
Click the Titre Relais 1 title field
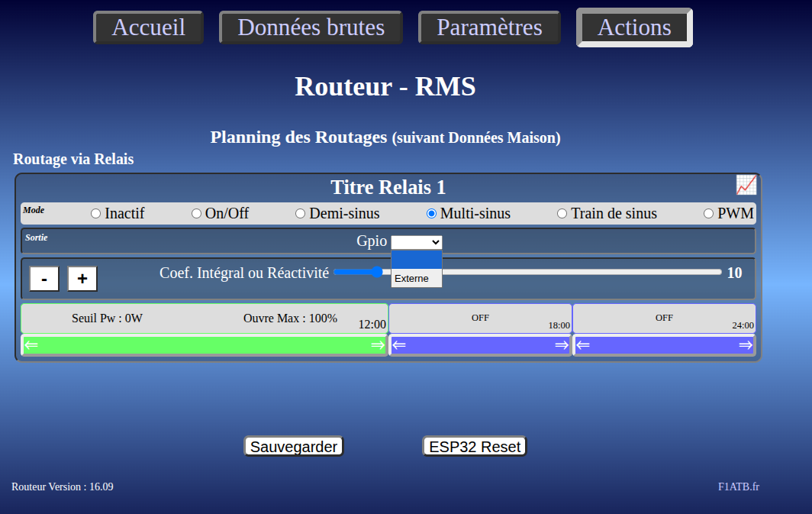pos(388,187)
